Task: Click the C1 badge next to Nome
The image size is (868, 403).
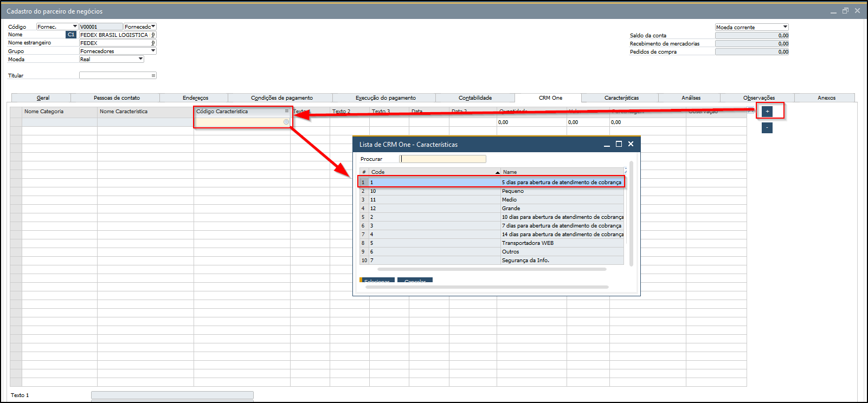Action: coord(71,35)
